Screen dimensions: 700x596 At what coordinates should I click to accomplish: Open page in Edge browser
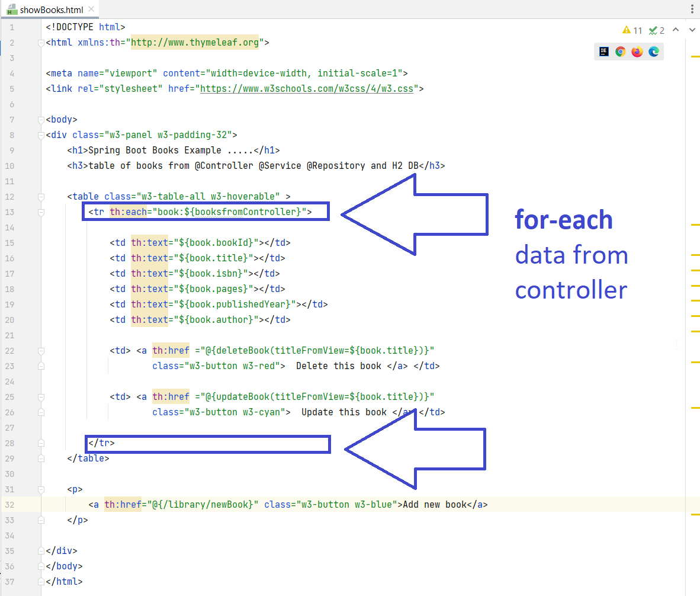[x=654, y=52]
